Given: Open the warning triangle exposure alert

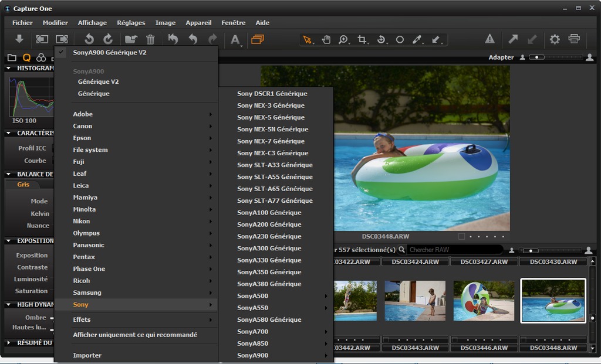Looking at the screenshot, I should (489, 39).
